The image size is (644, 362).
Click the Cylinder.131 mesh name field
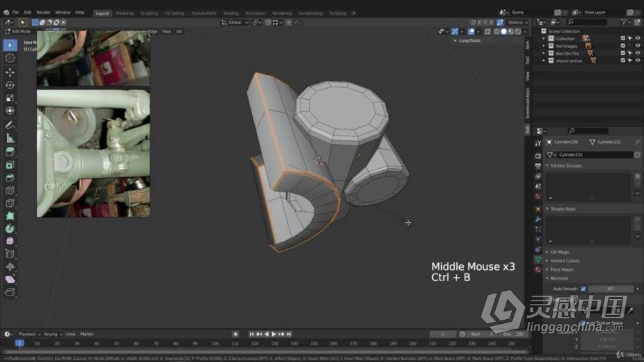[x=594, y=155]
